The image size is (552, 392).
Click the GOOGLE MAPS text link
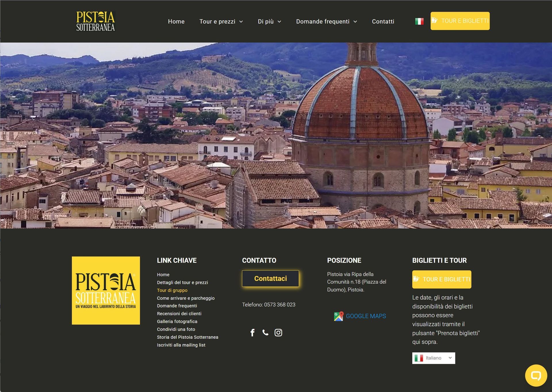[366, 316]
